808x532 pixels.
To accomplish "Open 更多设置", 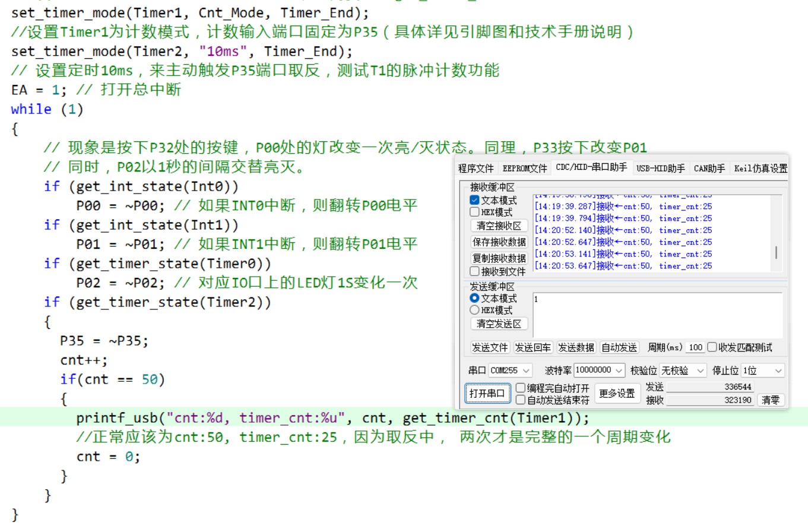I will coord(617,393).
